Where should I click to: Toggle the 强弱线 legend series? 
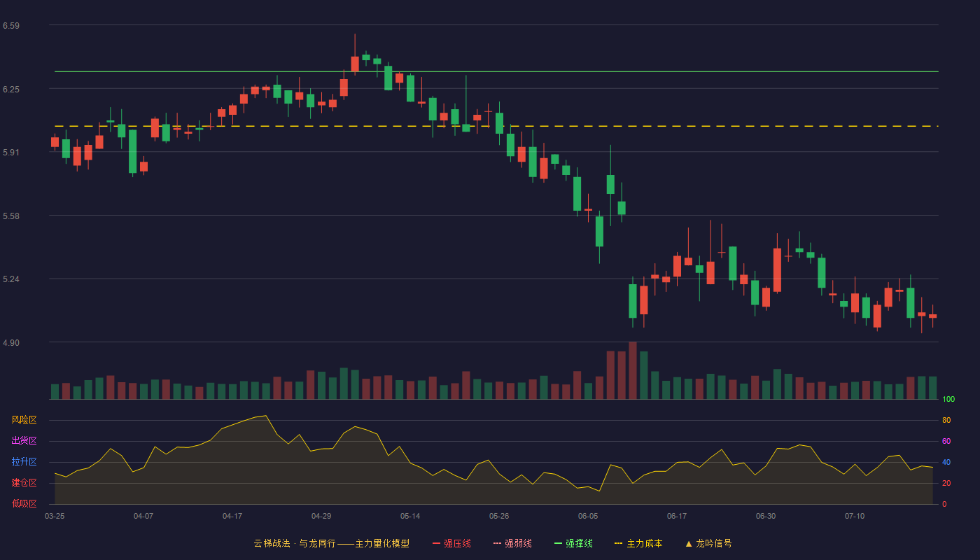[512, 543]
